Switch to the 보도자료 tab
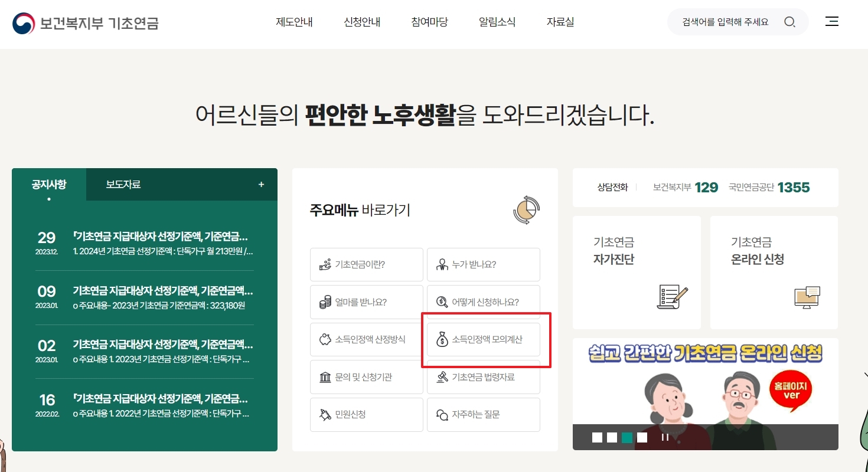 pos(123,185)
